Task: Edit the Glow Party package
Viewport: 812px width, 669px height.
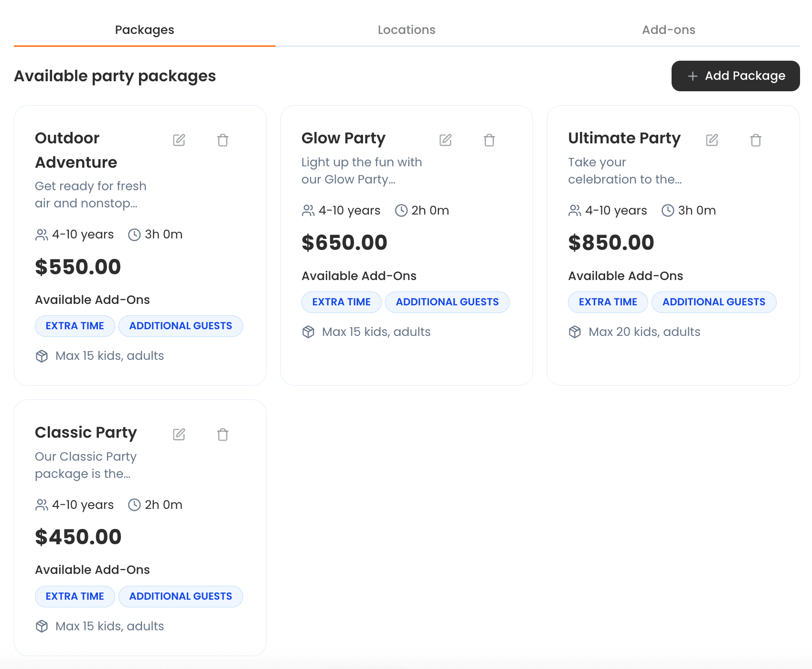Action: pos(446,140)
